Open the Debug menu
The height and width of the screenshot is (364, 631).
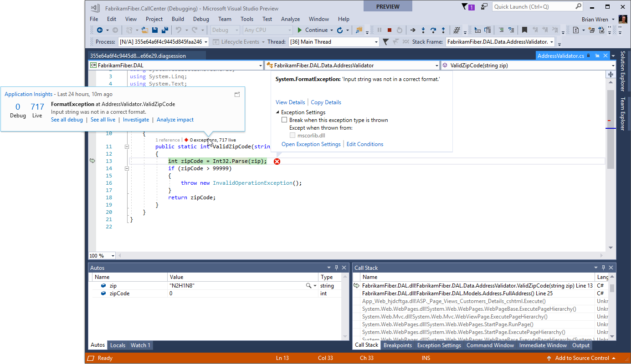tap(200, 19)
